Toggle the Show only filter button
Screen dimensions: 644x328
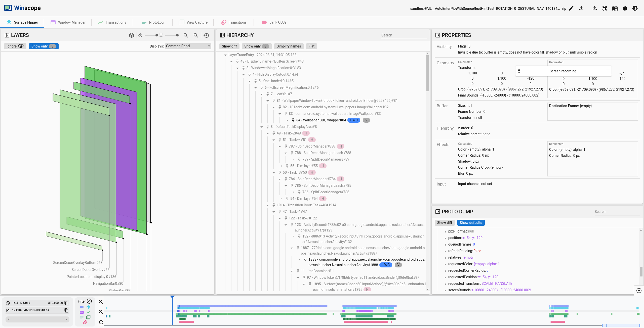(43, 46)
